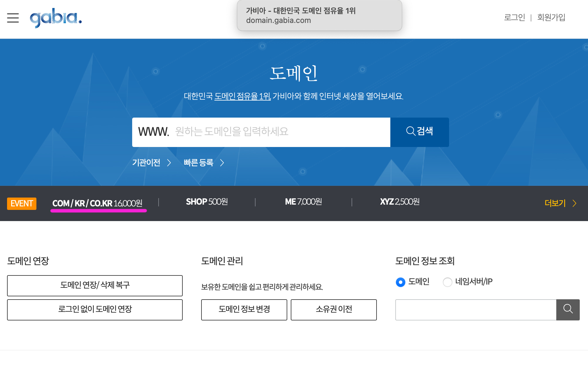Viewport: 588px width, 371px height.
Task: Select XYZ 2,500원 event item
Action: [x=399, y=202]
